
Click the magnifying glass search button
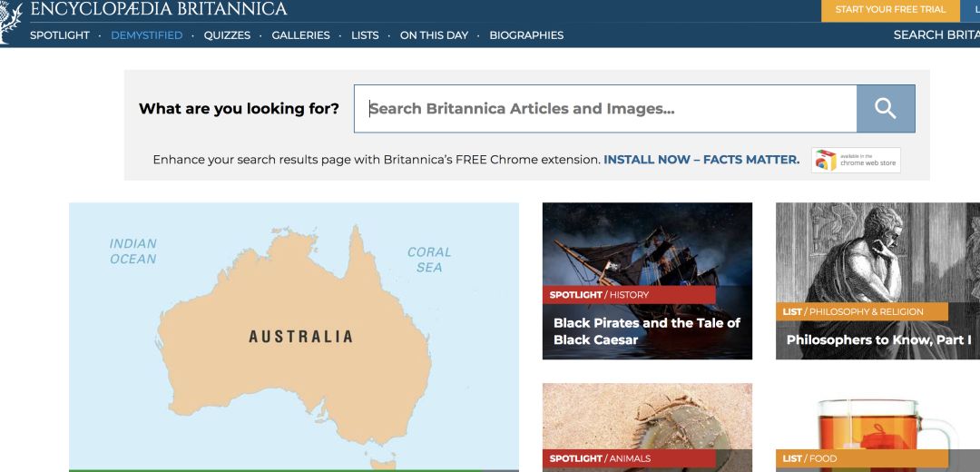pyautogui.click(x=885, y=109)
